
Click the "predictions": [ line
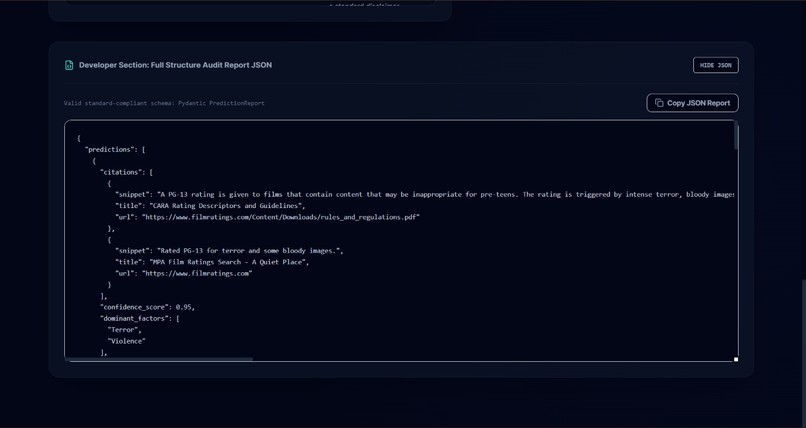(115, 150)
